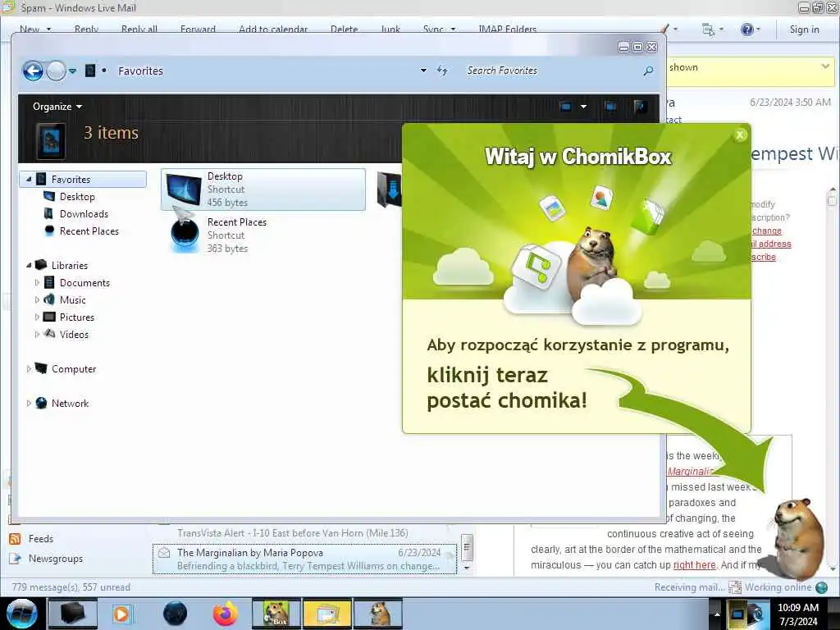Screen dimensions: 840x630
Task: Select Desktop in the Favorites navigation tree
Action: pos(77,197)
